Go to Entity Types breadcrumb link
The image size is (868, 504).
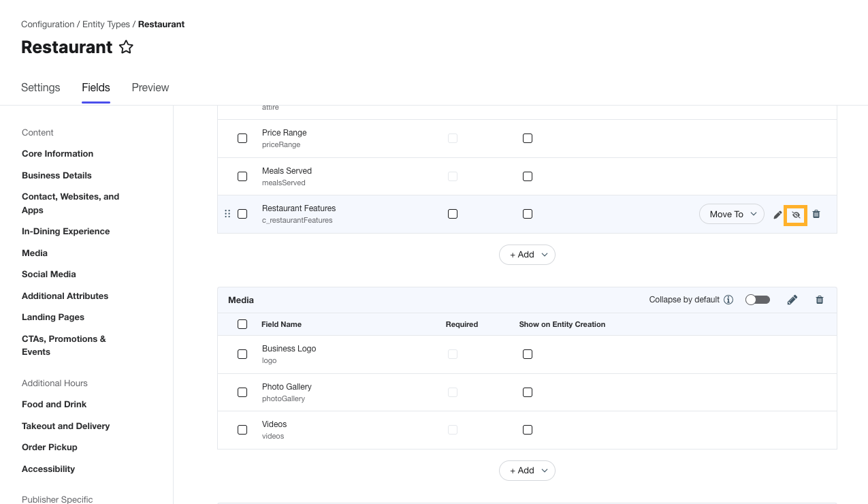(x=106, y=25)
